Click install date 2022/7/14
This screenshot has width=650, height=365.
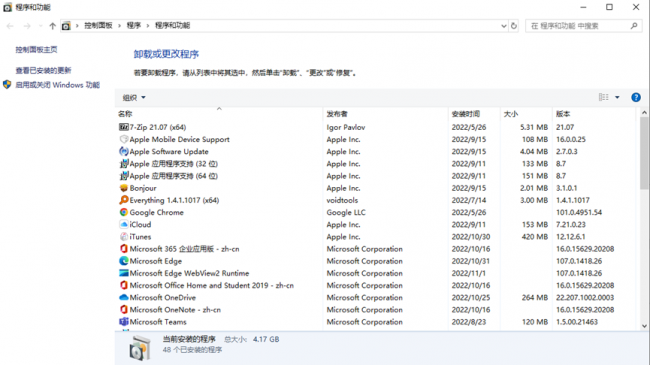click(x=469, y=200)
